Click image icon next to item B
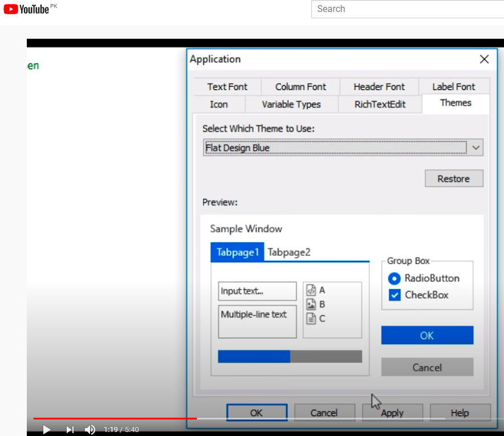This screenshot has height=436, width=504. (x=311, y=304)
